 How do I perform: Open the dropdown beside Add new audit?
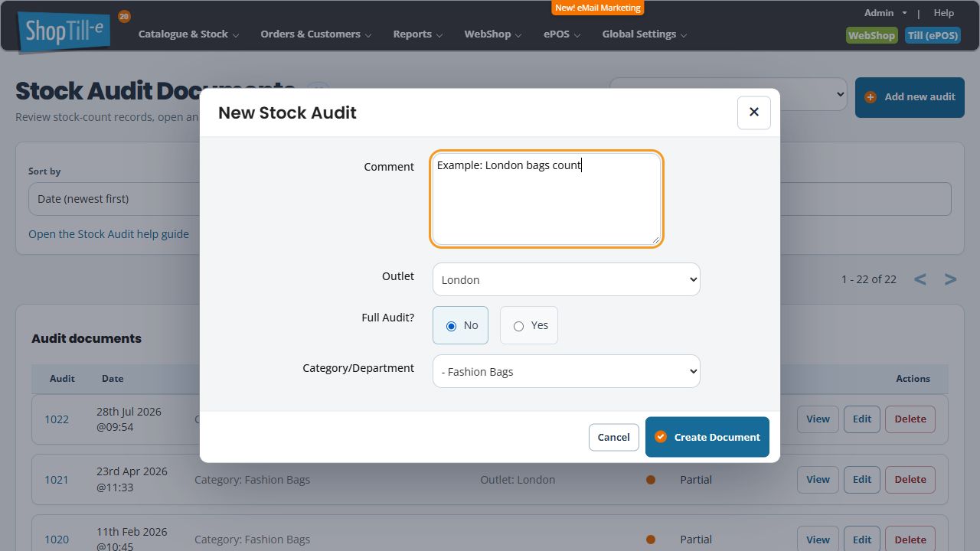pos(728,95)
